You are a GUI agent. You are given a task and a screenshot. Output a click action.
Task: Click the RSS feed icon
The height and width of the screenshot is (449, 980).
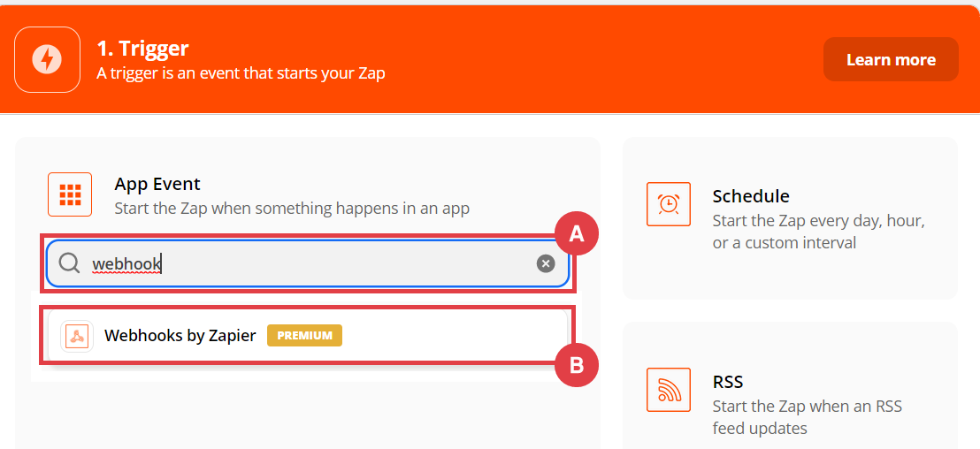click(x=669, y=390)
